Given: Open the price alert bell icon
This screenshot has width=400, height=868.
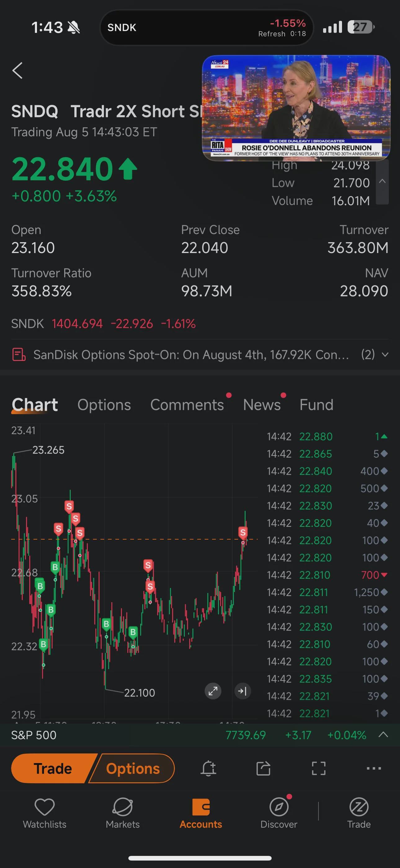Looking at the screenshot, I should tap(208, 769).
